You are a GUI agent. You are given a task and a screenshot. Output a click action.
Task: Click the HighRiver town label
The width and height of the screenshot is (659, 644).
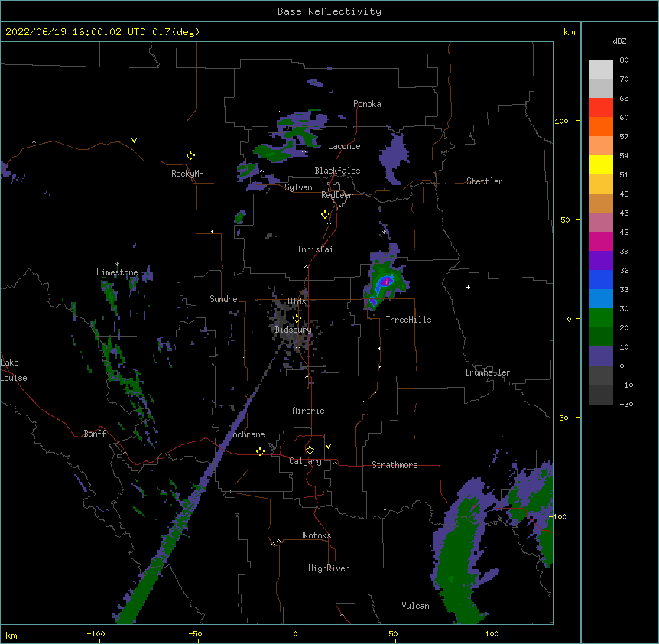click(329, 568)
